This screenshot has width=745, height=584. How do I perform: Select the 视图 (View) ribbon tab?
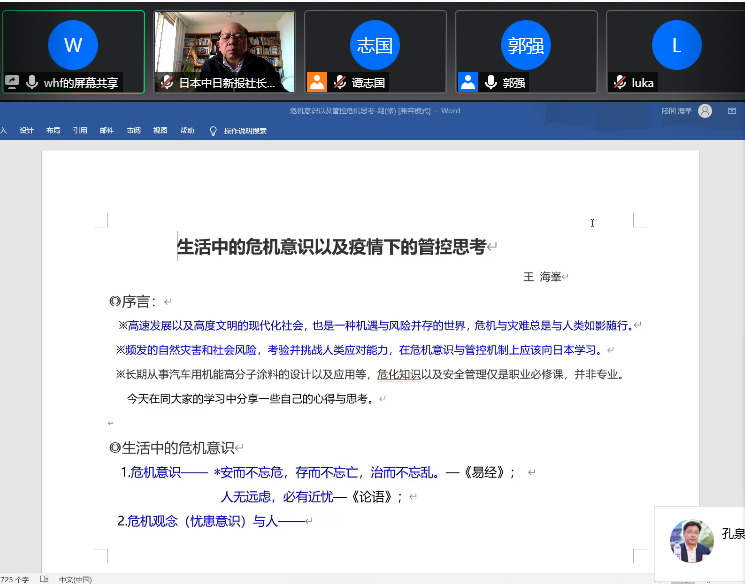pyautogui.click(x=160, y=130)
